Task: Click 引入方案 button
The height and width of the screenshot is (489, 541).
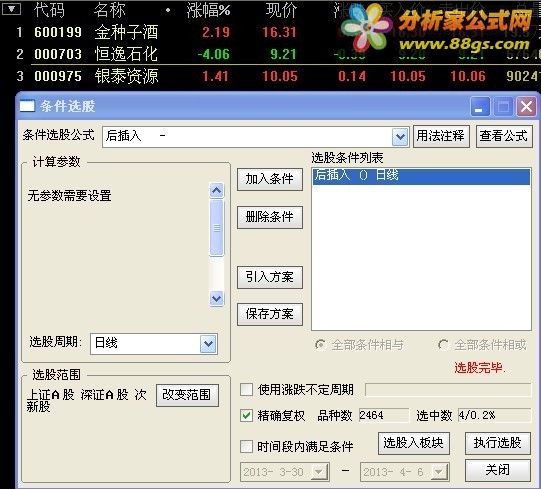Action: [269, 277]
